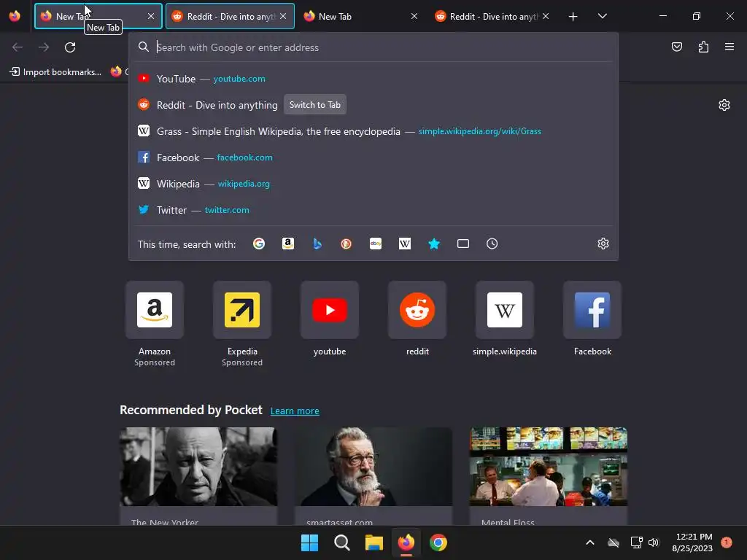This screenshot has height=560, width=747.
Task: Click the reload page button
Action: click(70, 47)
